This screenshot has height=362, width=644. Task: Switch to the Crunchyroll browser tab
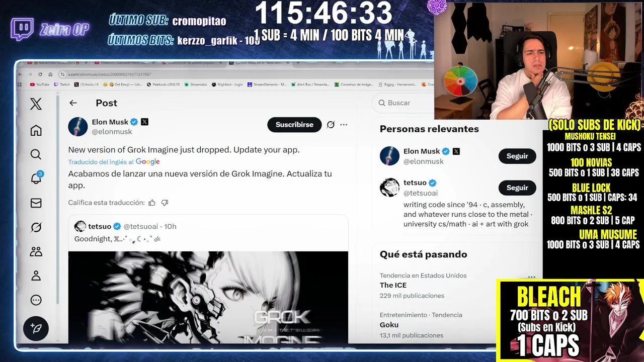tap(191, 63)
